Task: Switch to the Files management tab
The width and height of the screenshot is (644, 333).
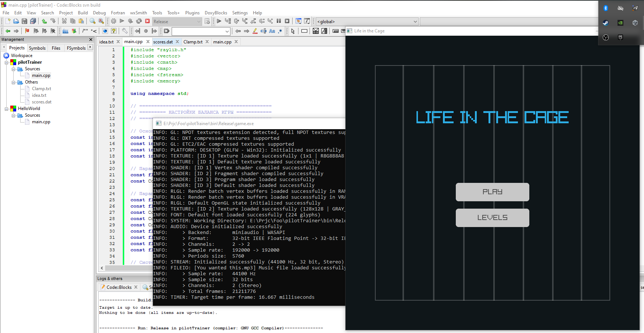Action: click(56, 48)
